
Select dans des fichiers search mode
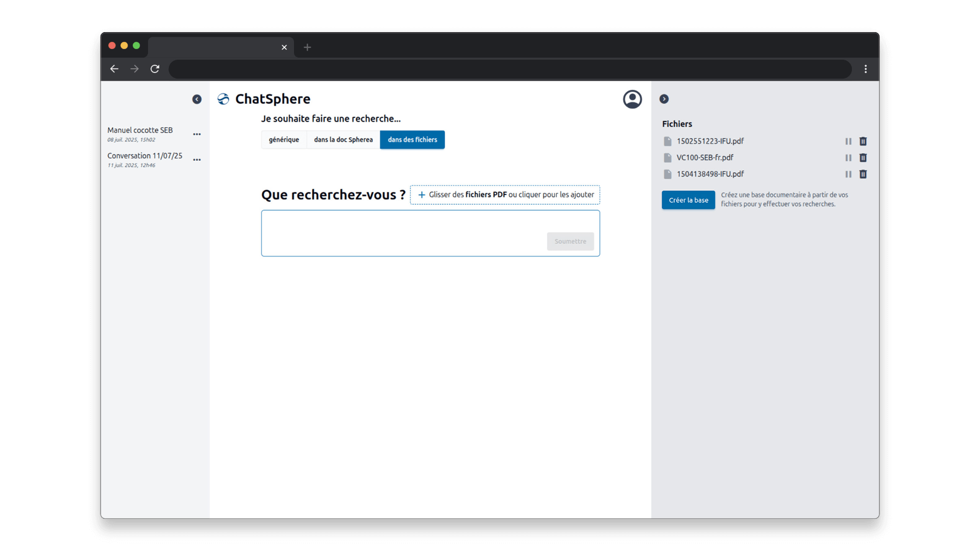pyautogui.click(x=412, y=140)
